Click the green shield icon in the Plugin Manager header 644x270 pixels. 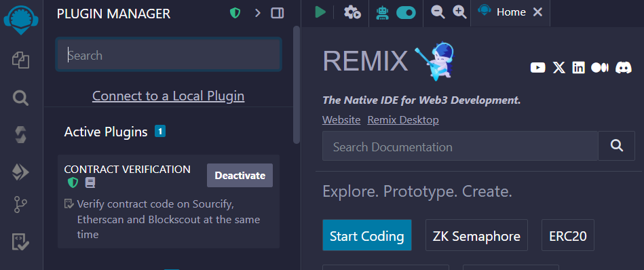235,14
